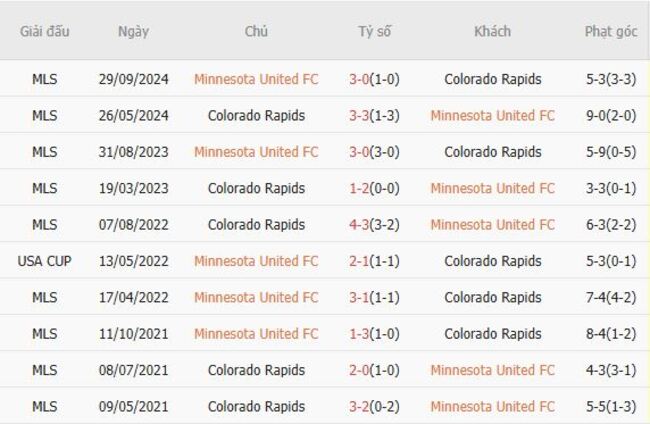Click Minnesota United FC in 29/09/2024 row
This screenshot has height=424, width=650.
tap(256, 79)
